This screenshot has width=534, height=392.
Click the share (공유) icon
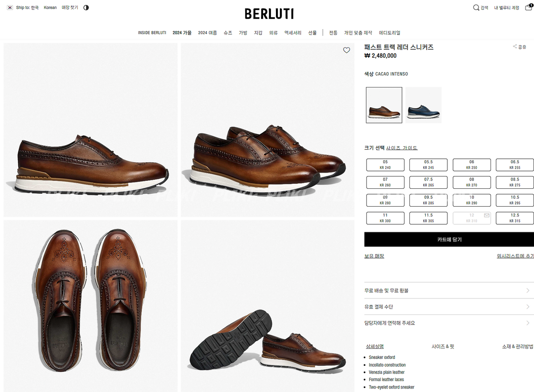[515, 47]
